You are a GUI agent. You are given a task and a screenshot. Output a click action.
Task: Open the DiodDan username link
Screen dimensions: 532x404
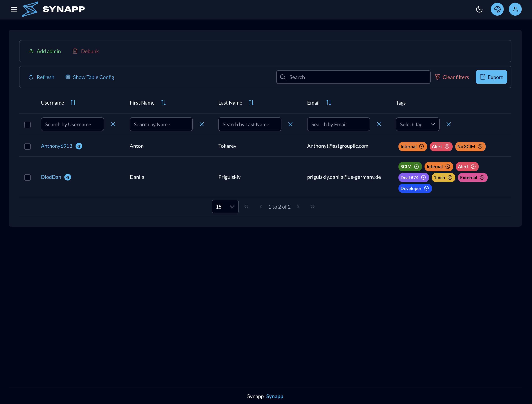[x=51, y=177]
